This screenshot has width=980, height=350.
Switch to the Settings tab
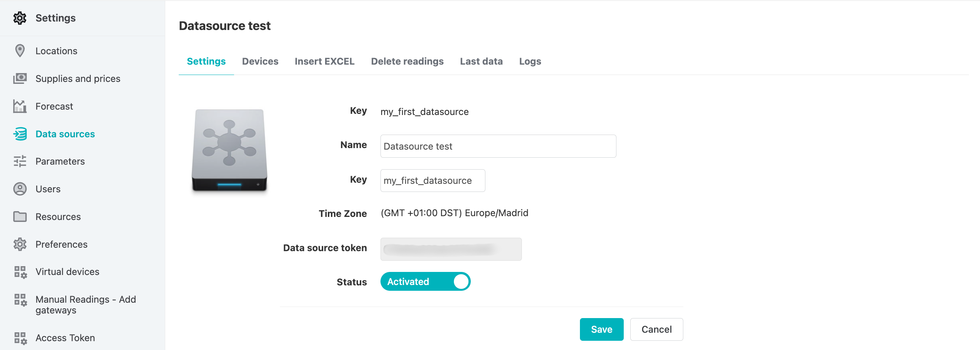click(206, 61)
